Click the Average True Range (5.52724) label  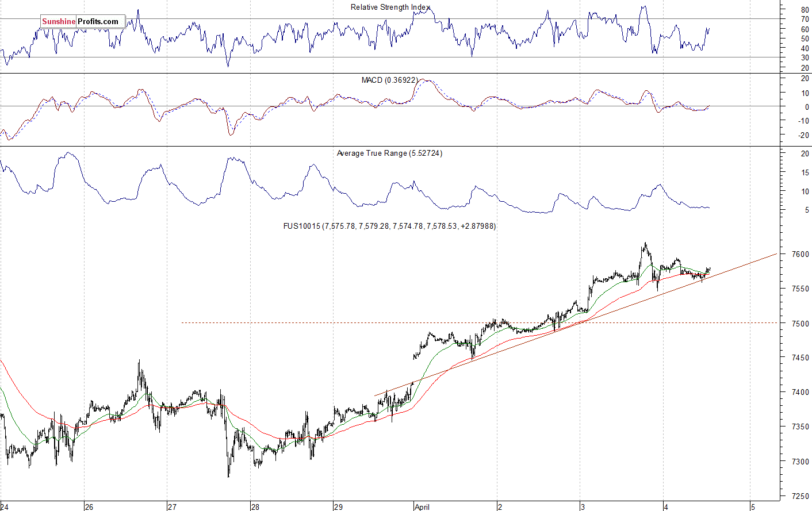(389, 153)
